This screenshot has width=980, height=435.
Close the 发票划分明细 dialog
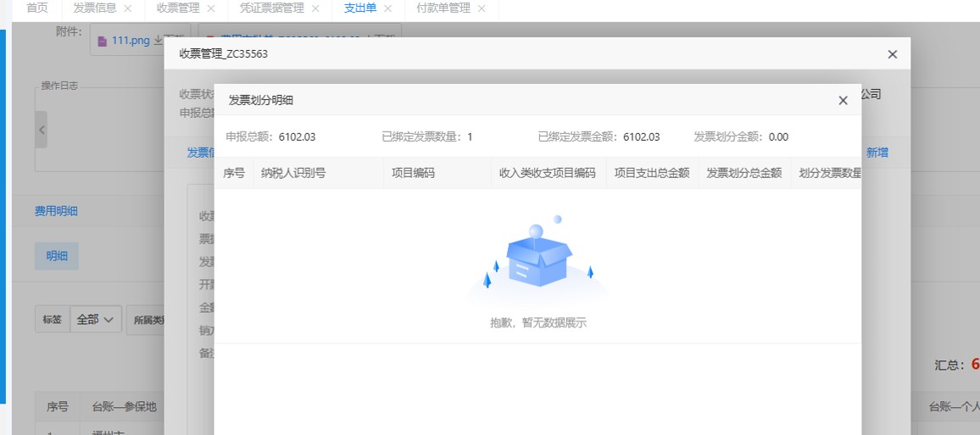(843, 101)
